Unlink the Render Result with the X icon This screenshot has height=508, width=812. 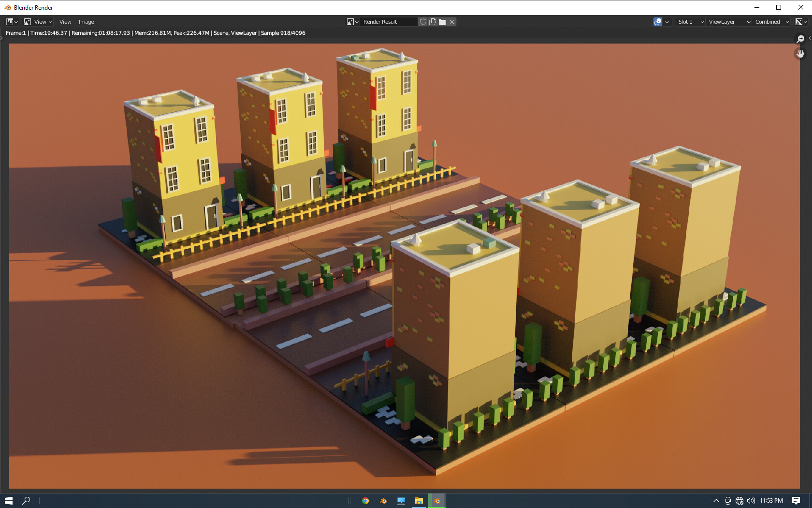tap(451, 21)
